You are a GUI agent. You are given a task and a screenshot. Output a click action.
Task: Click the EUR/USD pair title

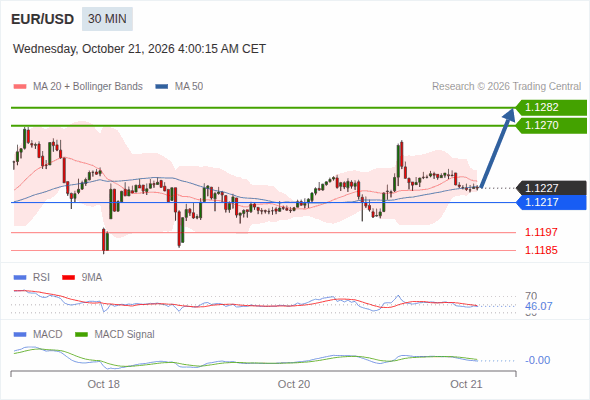pos(43,19)
